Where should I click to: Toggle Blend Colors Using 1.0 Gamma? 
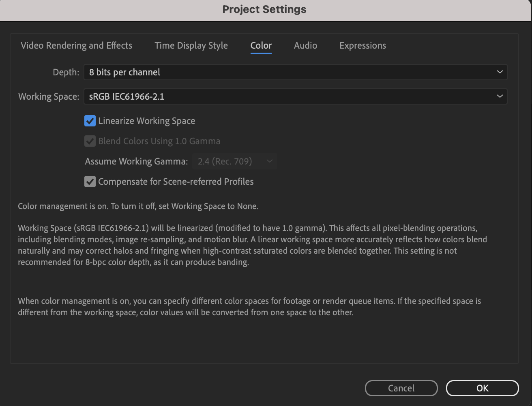click(x=90, y=141)
